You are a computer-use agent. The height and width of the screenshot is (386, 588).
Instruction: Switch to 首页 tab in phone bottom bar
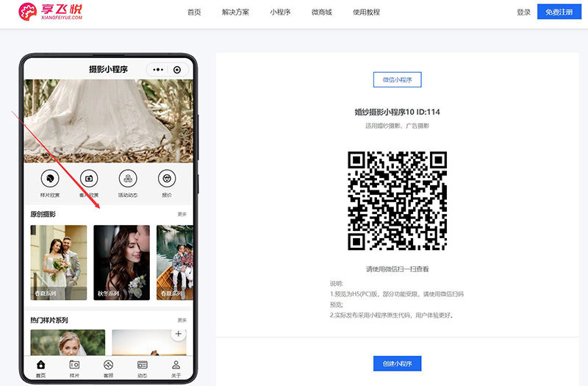(40, 368)
